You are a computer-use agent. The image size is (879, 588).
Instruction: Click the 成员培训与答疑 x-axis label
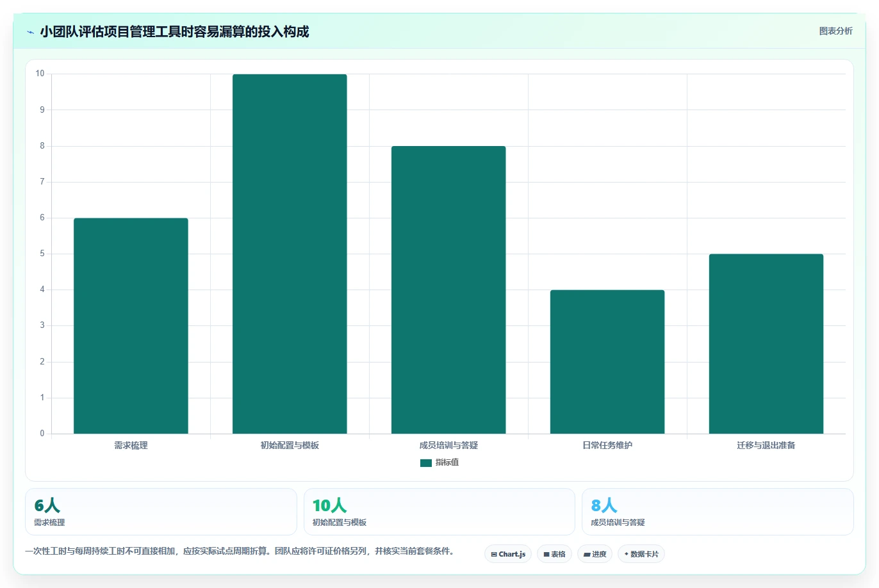448,445
